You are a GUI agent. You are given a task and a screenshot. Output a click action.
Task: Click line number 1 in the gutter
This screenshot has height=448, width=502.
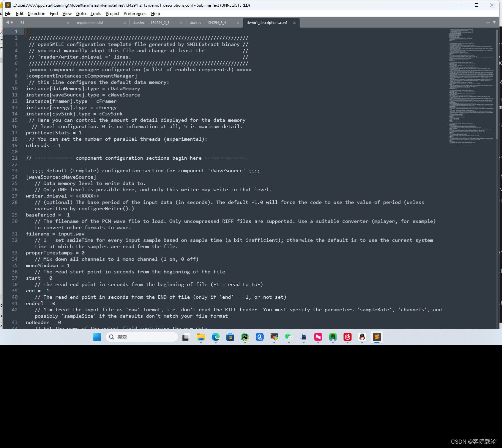16,32
